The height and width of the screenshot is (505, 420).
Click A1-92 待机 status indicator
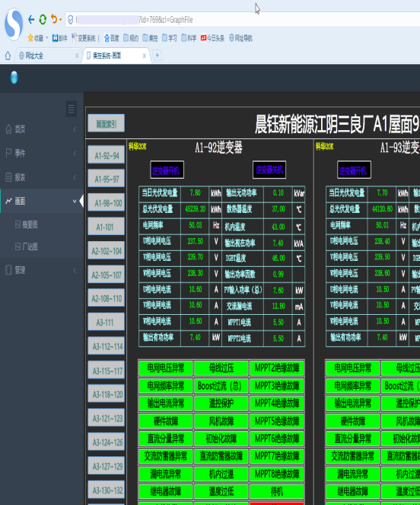[x=277, y=491]
